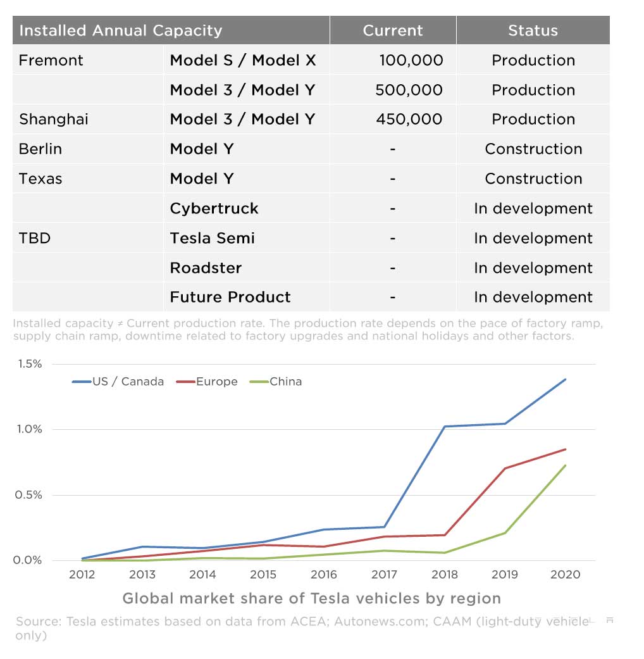Select the Current column header
644x659 pixels.
(x=392, y=30)
